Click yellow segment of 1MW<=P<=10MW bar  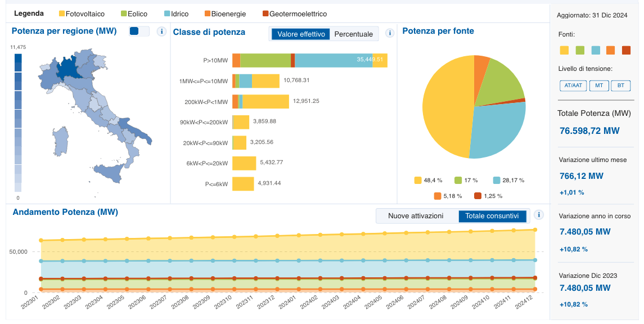(265, 81)
